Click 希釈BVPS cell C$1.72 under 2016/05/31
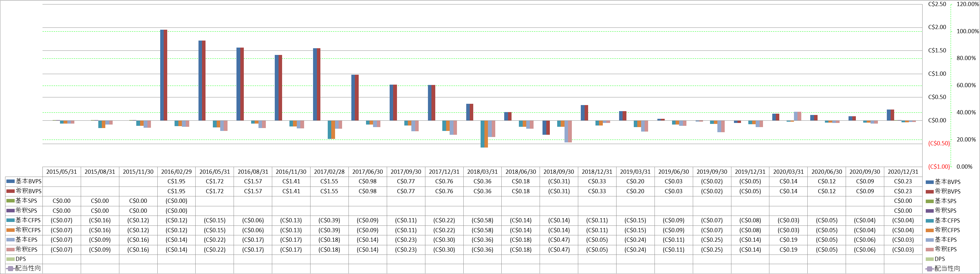This screenshot has height=274, width=980. (214, 191)
